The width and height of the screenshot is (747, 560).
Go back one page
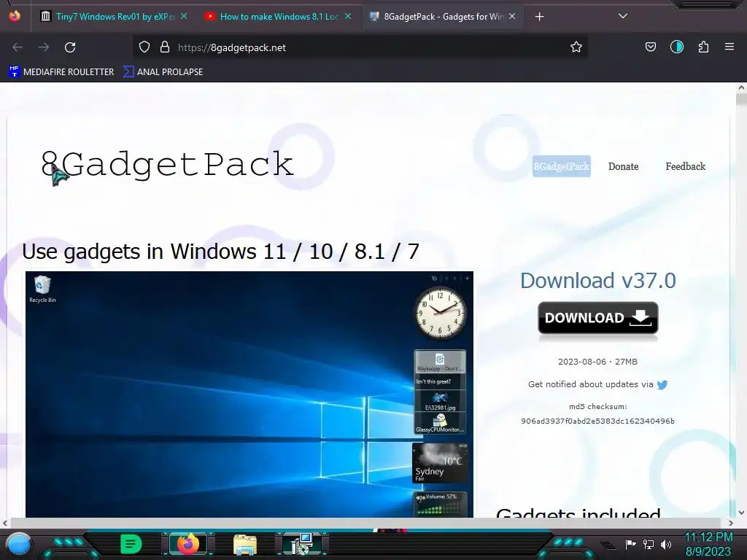point(18,47)
